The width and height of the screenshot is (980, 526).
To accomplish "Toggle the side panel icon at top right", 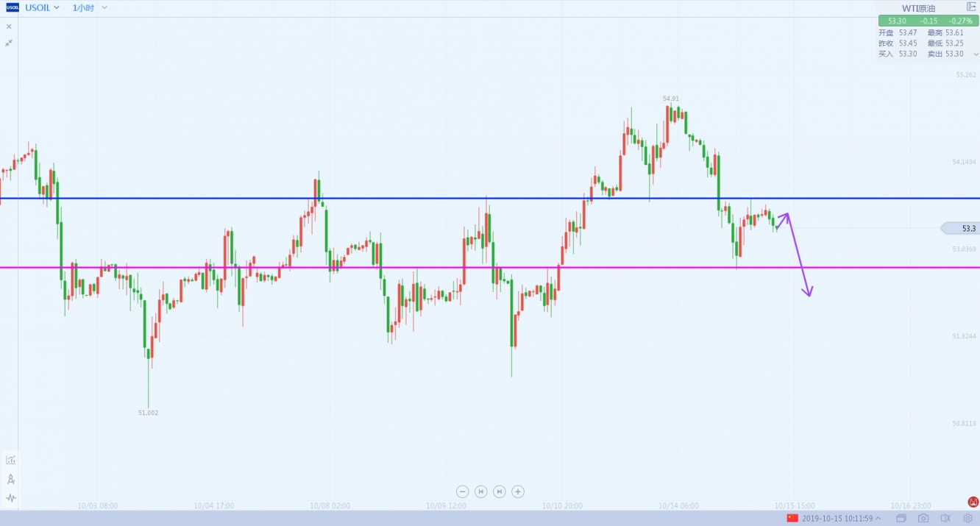I will click(970, 7).
